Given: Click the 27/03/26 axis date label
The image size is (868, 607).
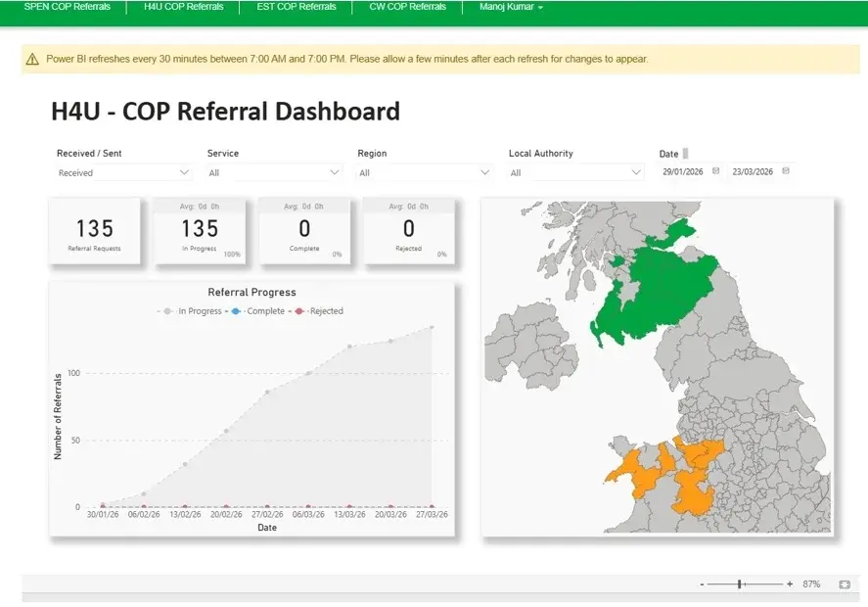Looking at the screenshot, I should [432, 515].
